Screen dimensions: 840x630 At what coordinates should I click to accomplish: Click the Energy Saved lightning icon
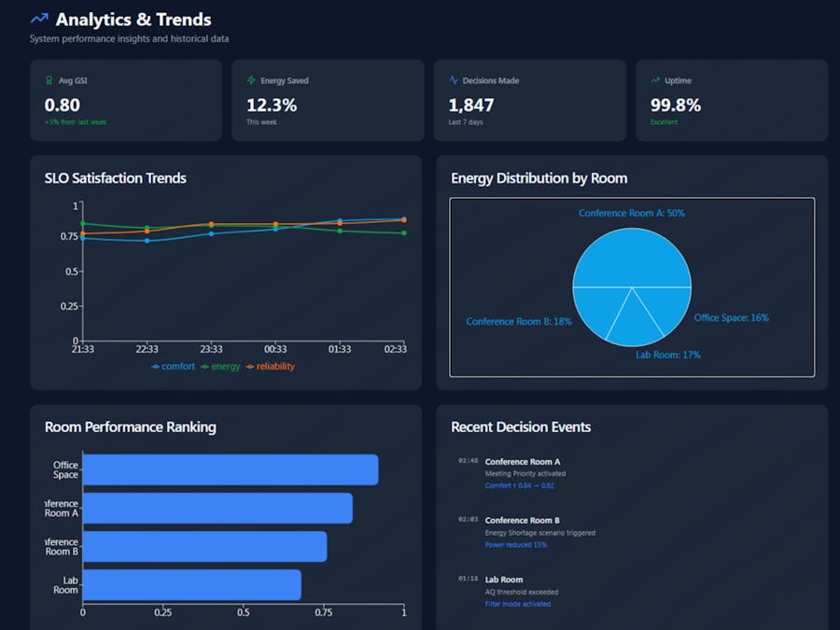(x=251, y=80)
